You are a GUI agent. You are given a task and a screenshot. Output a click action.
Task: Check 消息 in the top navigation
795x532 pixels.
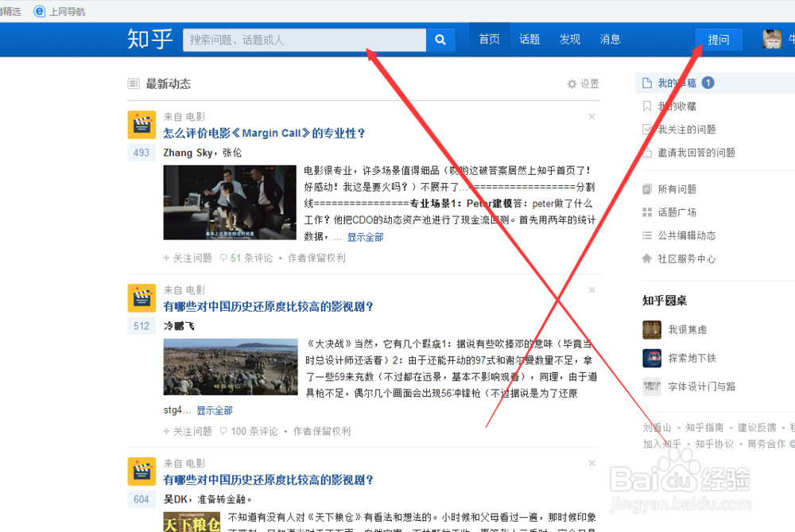point(610,38)
